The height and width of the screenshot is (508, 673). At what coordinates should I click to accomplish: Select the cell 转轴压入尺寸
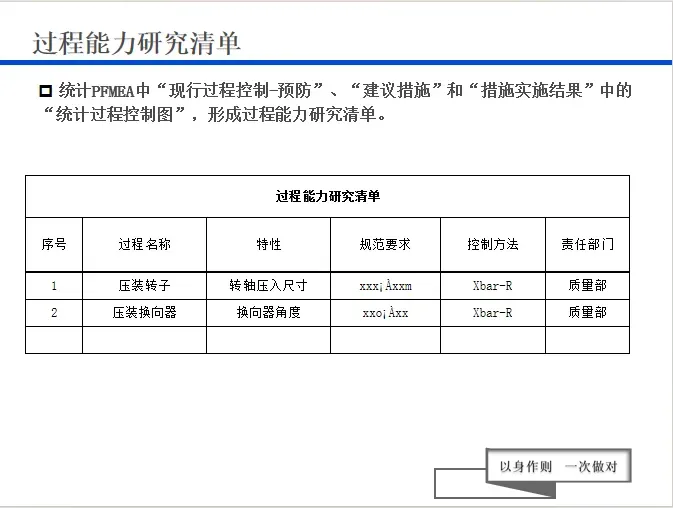[269, 286]
